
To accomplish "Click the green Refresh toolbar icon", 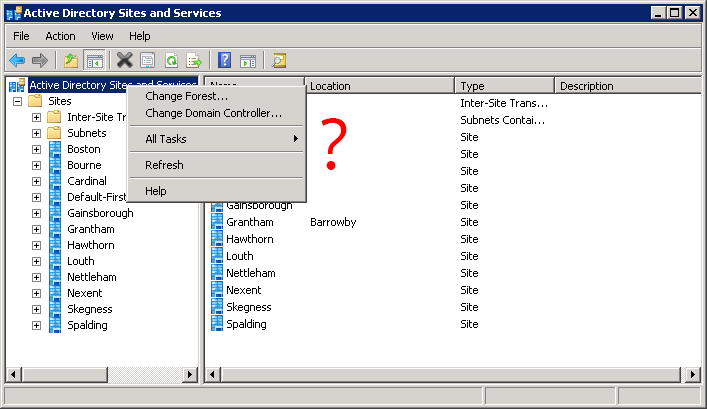I will pos(171,60).
